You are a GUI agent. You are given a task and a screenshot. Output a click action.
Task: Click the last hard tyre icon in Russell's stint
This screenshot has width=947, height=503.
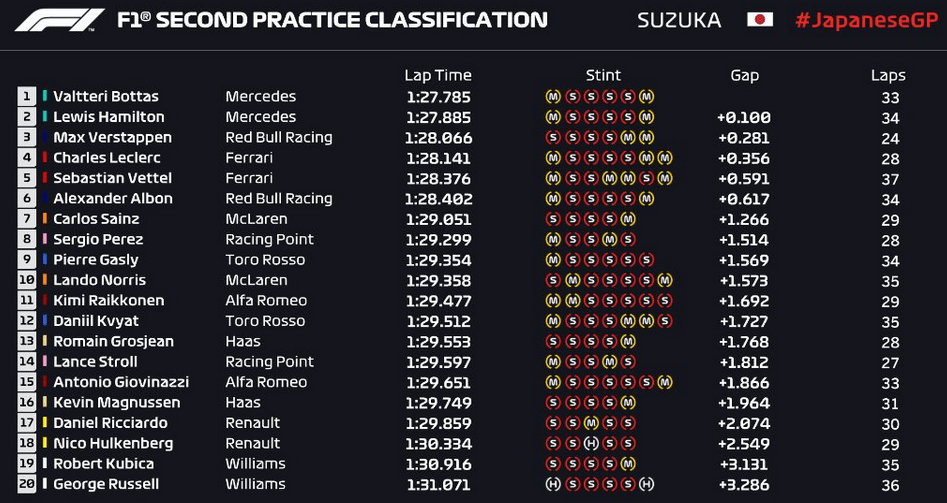[x=646, y=484]
